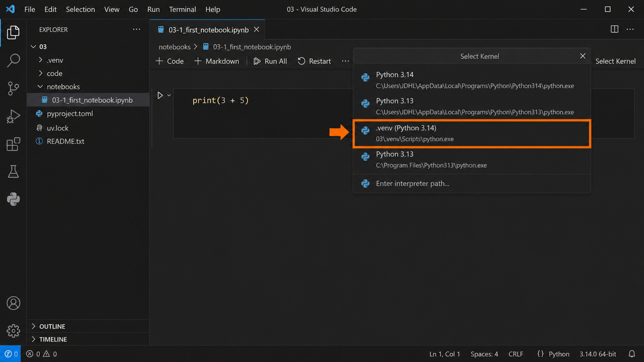The height and width of the screenshot is (362, 644).
Task: Collapse the notebooks folder
Action: click(x=40, y=86)
